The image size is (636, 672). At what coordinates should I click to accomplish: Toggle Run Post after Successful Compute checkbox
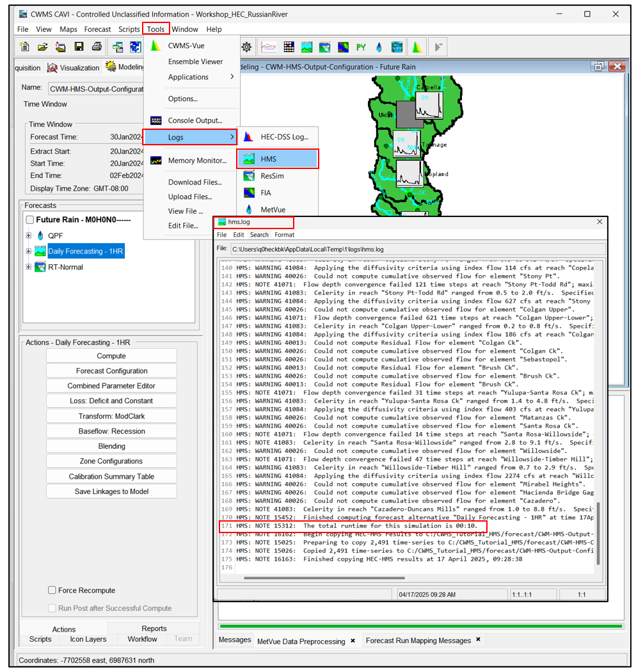tap(52, 608)
